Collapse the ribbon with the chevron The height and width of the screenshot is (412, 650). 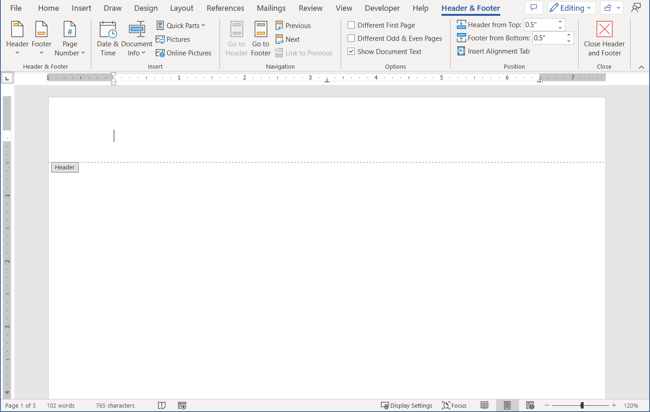pos(641,67)
